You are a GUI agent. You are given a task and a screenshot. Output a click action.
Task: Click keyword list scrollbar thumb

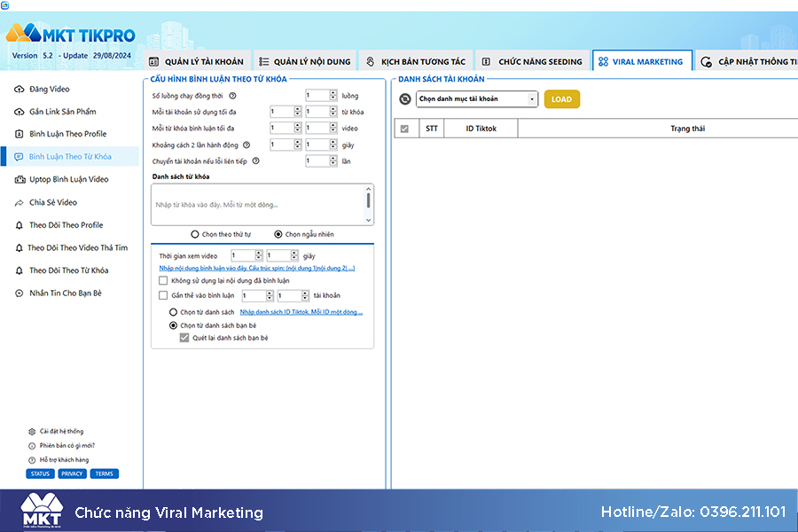coord(369,200)
